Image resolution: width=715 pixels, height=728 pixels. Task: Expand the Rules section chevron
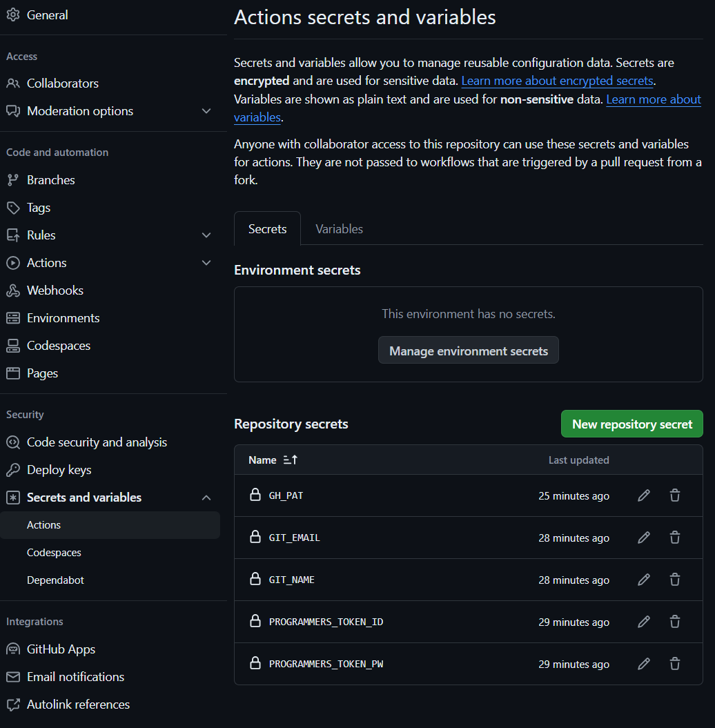coord(206,235)
